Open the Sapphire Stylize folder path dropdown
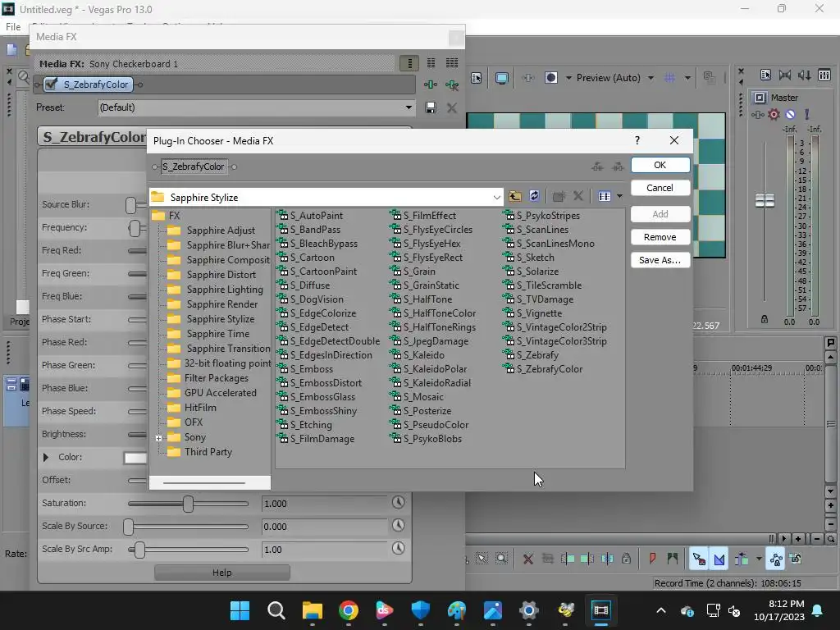Screen dimensions: 840x630 496,197
